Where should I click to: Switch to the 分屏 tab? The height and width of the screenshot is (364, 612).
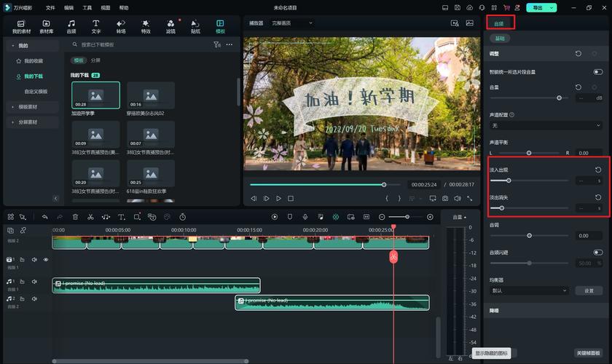click(95, 60)
